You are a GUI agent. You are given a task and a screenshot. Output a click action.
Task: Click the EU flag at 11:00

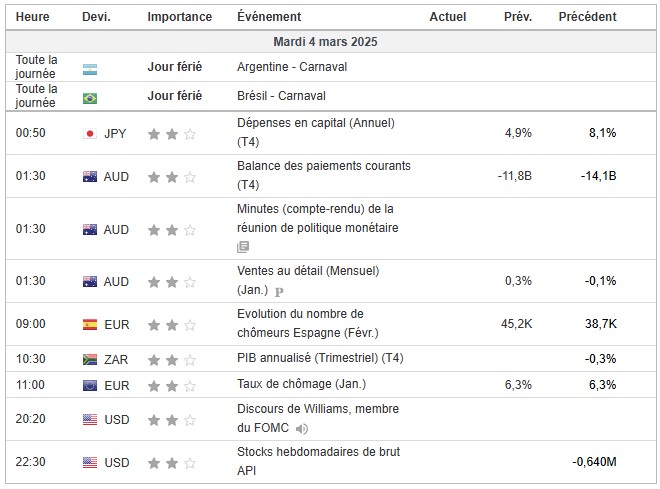pos(90,385)
